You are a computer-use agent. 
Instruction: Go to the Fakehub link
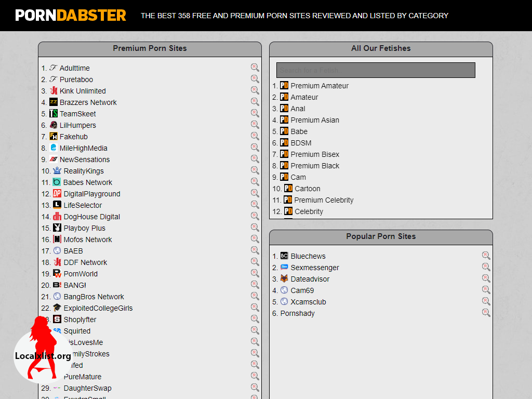(x=74, y=137)
